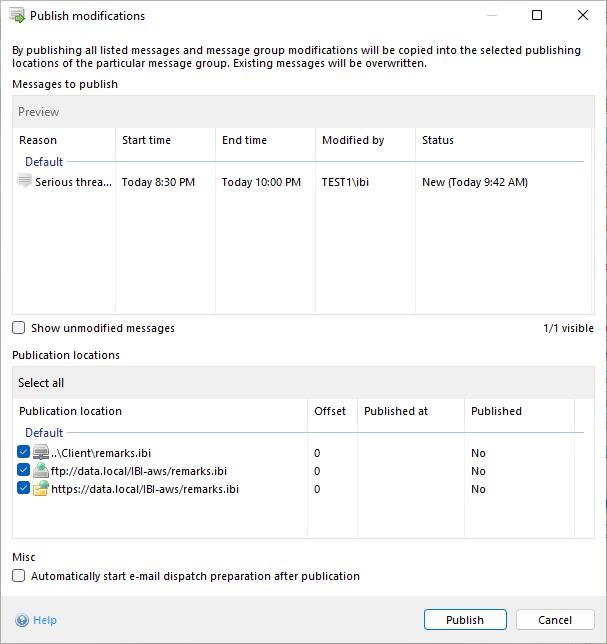
Task: Enable Show unmodified messages
Action: 19,328
